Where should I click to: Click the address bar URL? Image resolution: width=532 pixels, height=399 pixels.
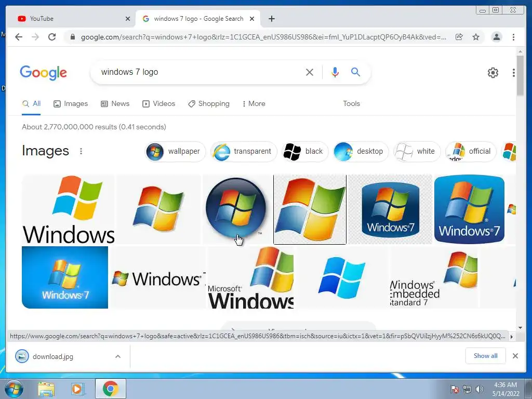(x=263, y=37)
